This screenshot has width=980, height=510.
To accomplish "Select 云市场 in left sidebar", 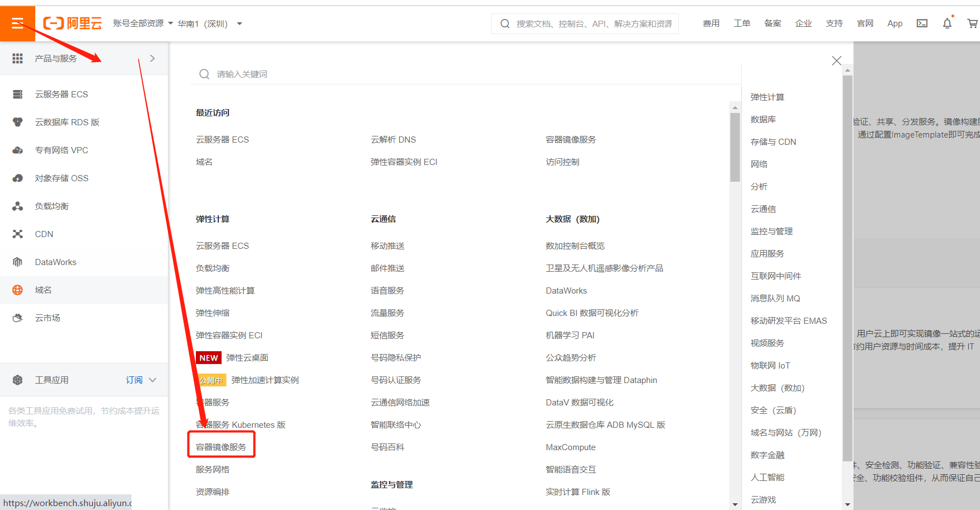I will [x=84, y=318].
